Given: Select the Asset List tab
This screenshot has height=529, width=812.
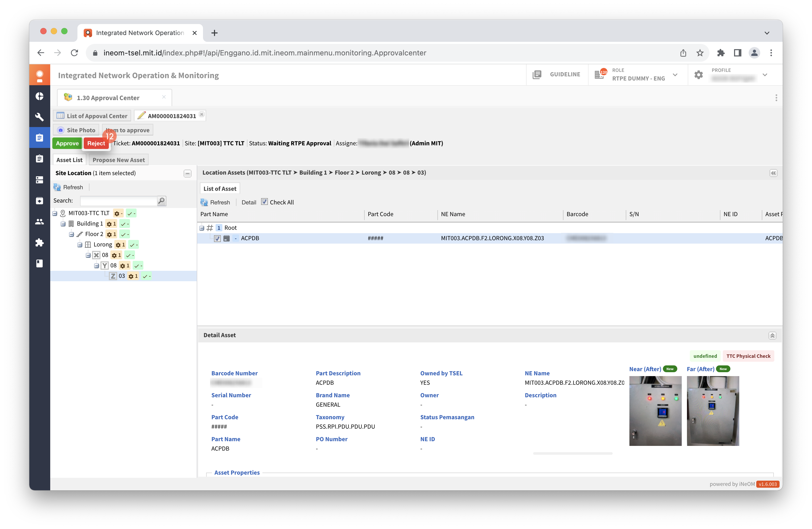Looking at the screenshot, I should [x=69, y=160].
